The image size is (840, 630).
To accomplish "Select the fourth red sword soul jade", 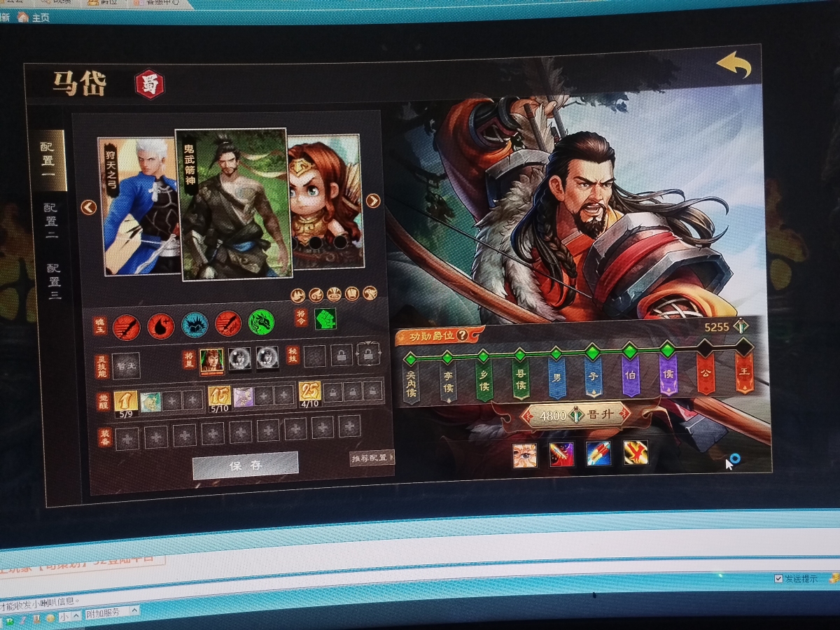I will 228,323.
